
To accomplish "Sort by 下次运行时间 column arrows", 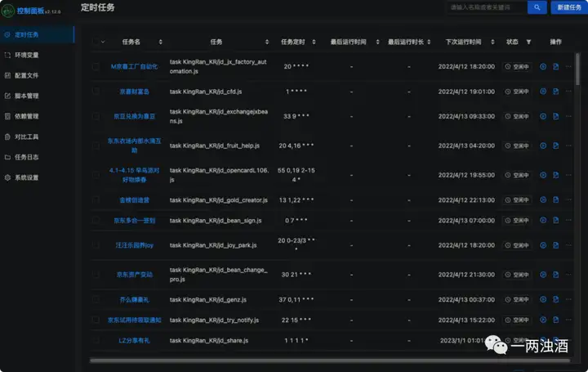I will (492, 42).
